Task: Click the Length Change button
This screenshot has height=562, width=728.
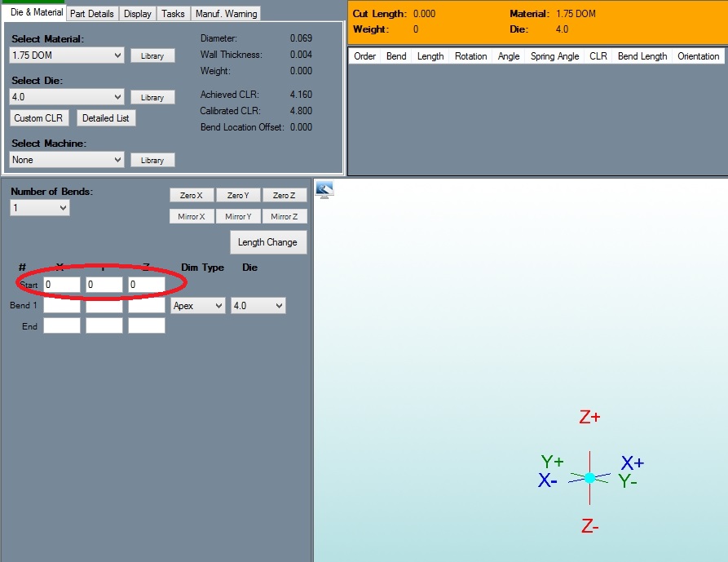Action: click(267, 242)
